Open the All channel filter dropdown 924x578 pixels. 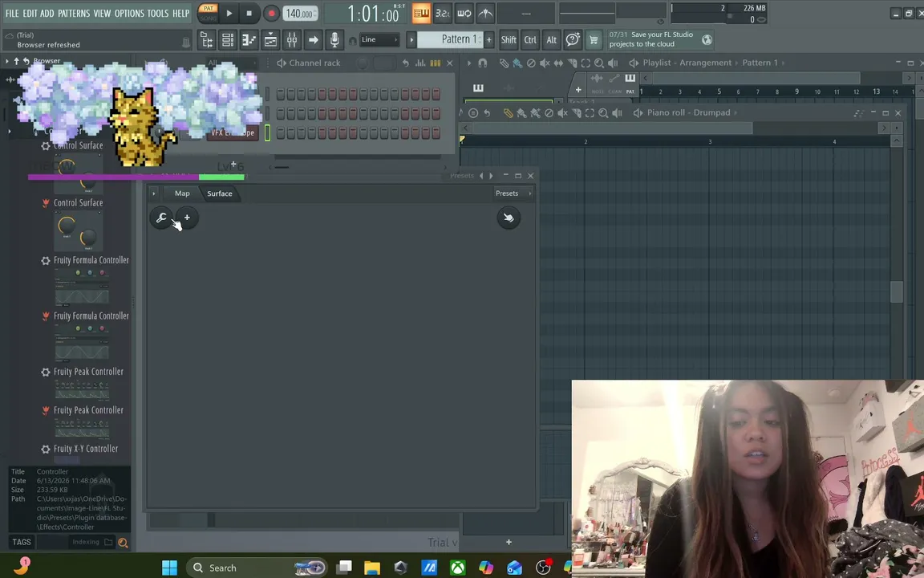pyautogui.click(x=231, y=63)
